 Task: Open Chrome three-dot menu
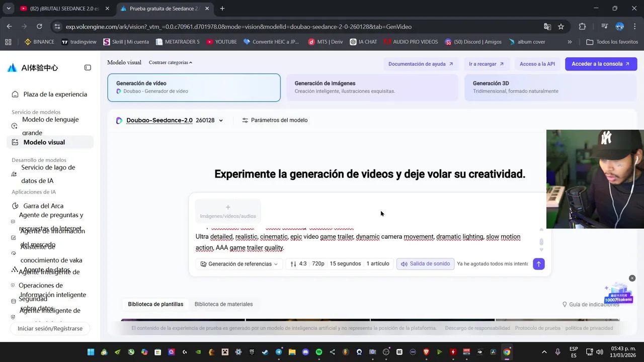point(634,27)
